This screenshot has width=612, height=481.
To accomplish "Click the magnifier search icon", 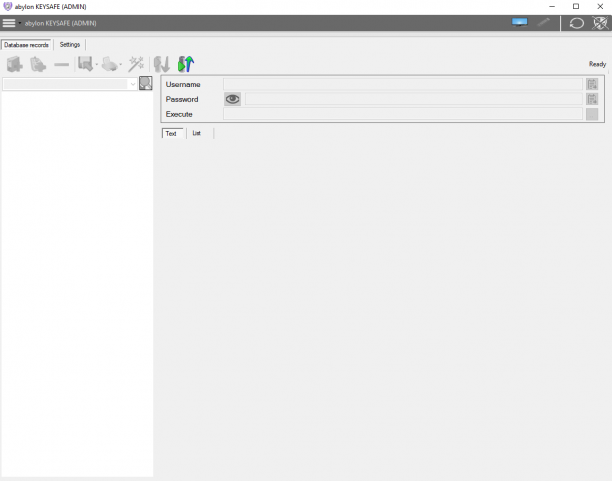I will 146,83.
